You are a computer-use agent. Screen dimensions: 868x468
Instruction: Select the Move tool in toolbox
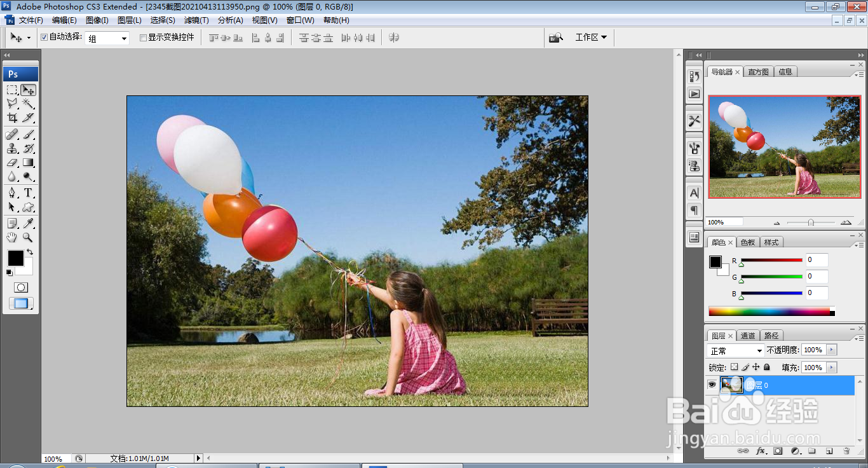pos(28,90)
